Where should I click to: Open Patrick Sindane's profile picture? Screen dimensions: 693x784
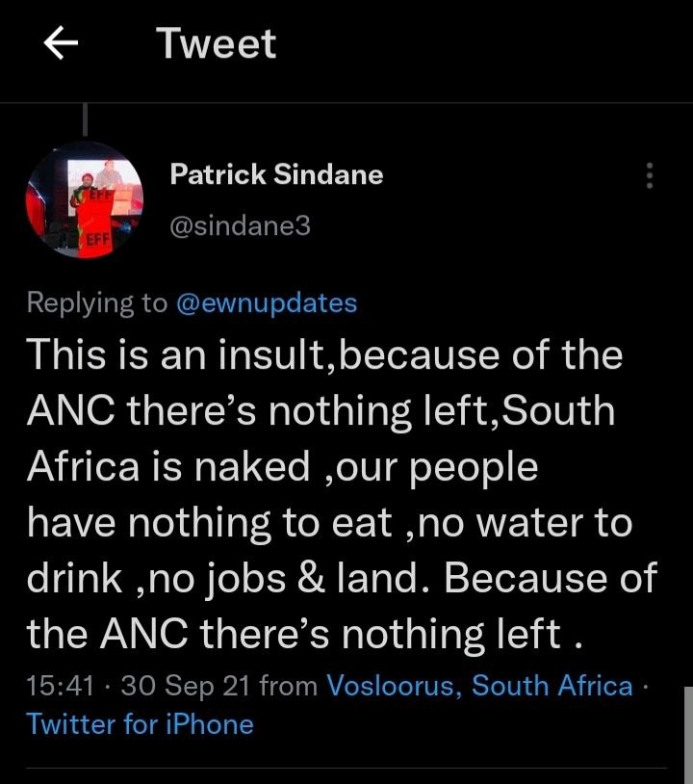85,200
